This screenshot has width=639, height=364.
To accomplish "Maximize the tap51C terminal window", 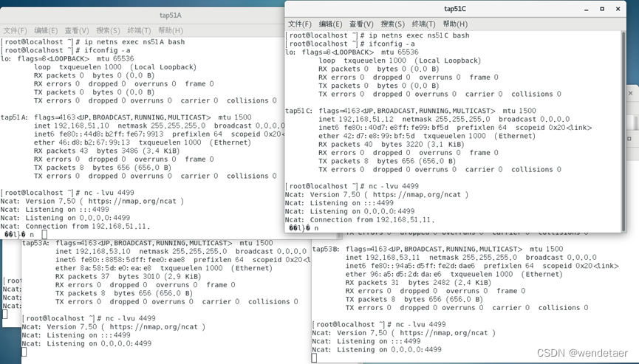I will [602, 9].
